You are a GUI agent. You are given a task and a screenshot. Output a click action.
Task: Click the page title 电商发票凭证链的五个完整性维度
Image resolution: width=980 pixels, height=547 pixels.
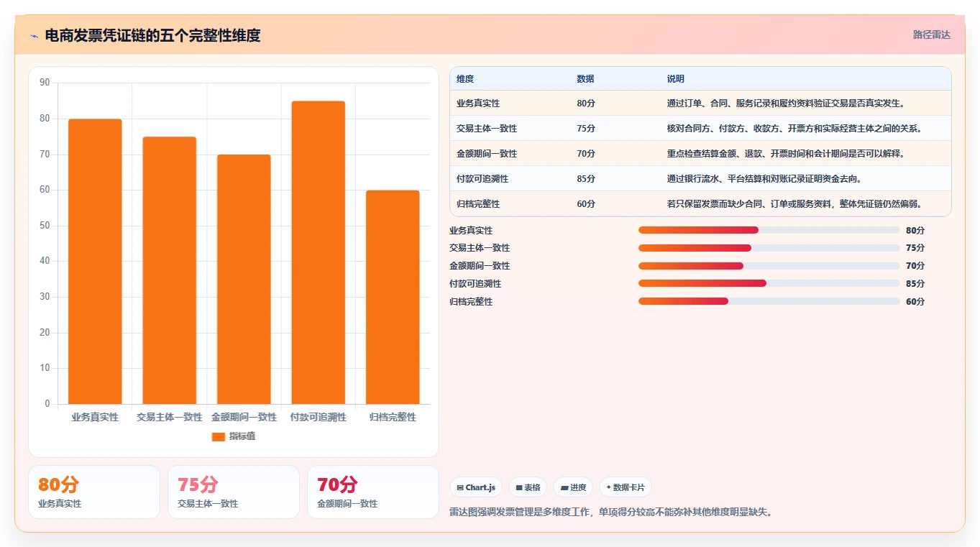point(152,35)
